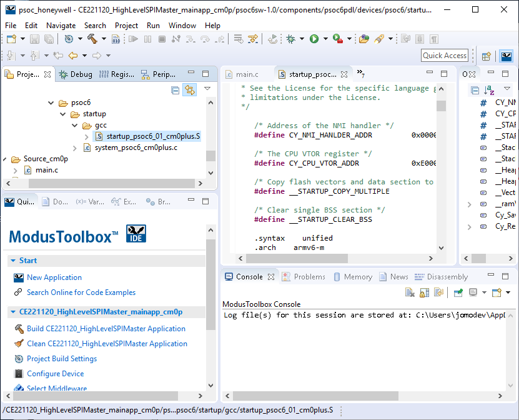
Task: Toggle Scroll Lock in the Console
Action: pyautogui.click(x=424, y=292)
